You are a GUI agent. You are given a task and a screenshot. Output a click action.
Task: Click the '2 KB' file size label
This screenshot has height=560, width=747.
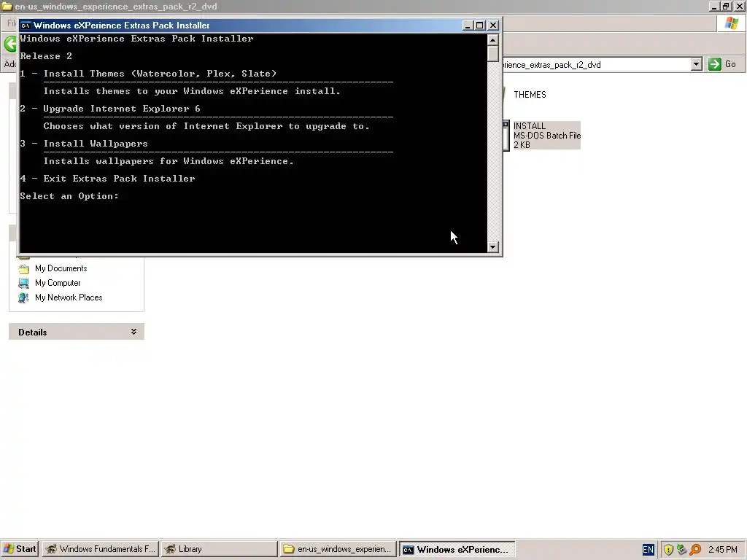(x=522, y=145)
